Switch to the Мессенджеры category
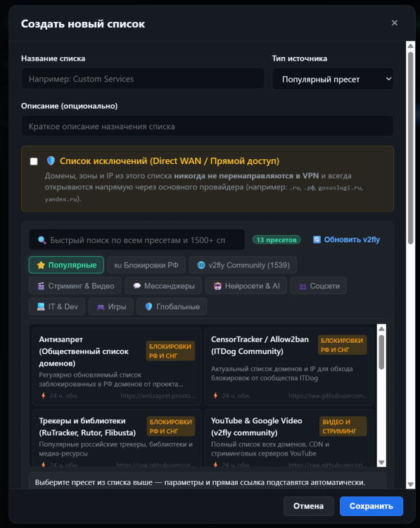 tap(163, 286)
